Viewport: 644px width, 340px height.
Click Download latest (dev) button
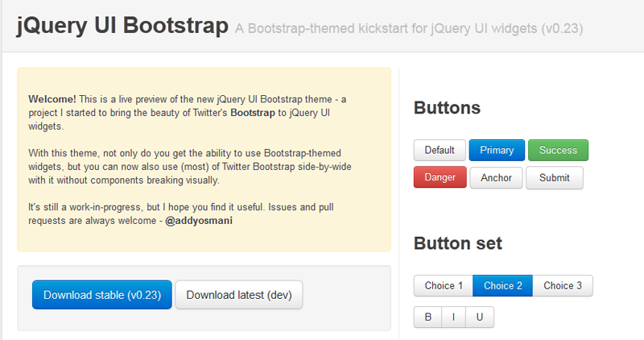[x=239, y=295]
